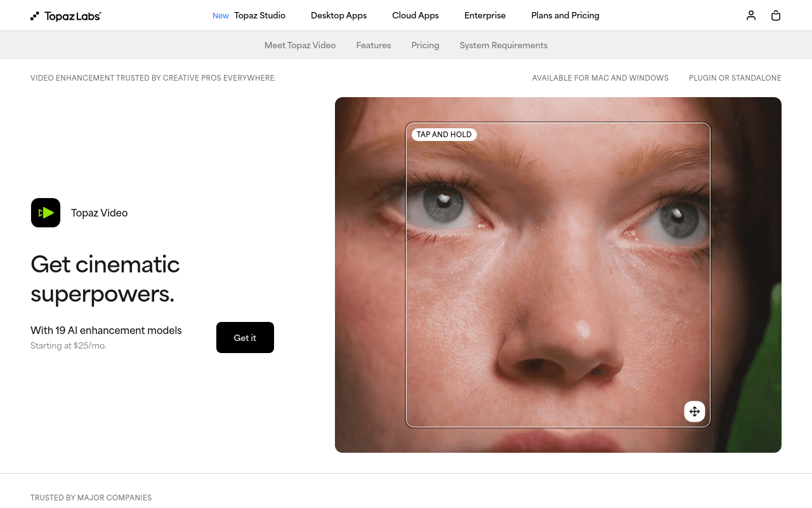The image size is (812, 508).
Task: Jump to the Features section
Action: point(374,45)
